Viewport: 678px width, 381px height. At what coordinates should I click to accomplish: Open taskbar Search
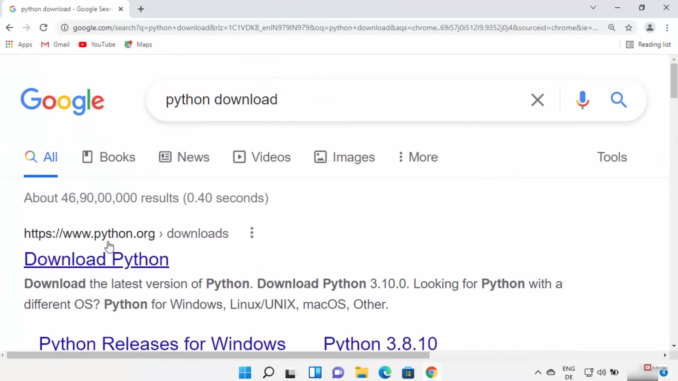(268, 372)
